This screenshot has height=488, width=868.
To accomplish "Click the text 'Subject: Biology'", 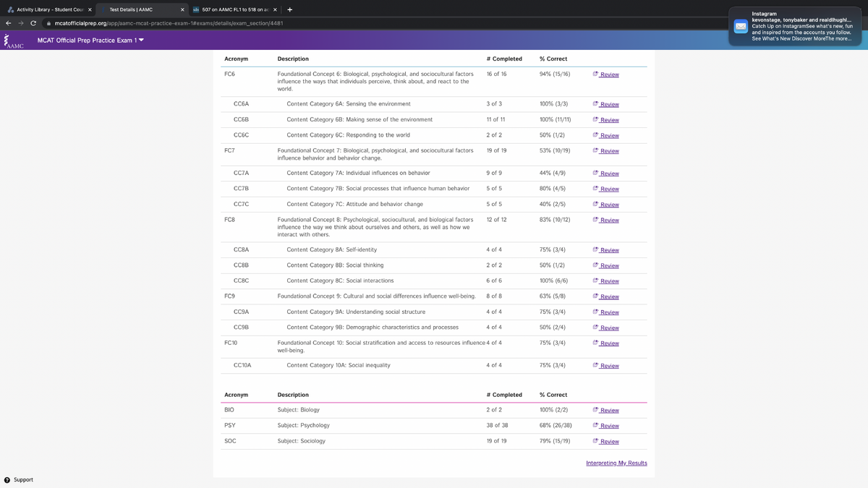I will 300,410.
